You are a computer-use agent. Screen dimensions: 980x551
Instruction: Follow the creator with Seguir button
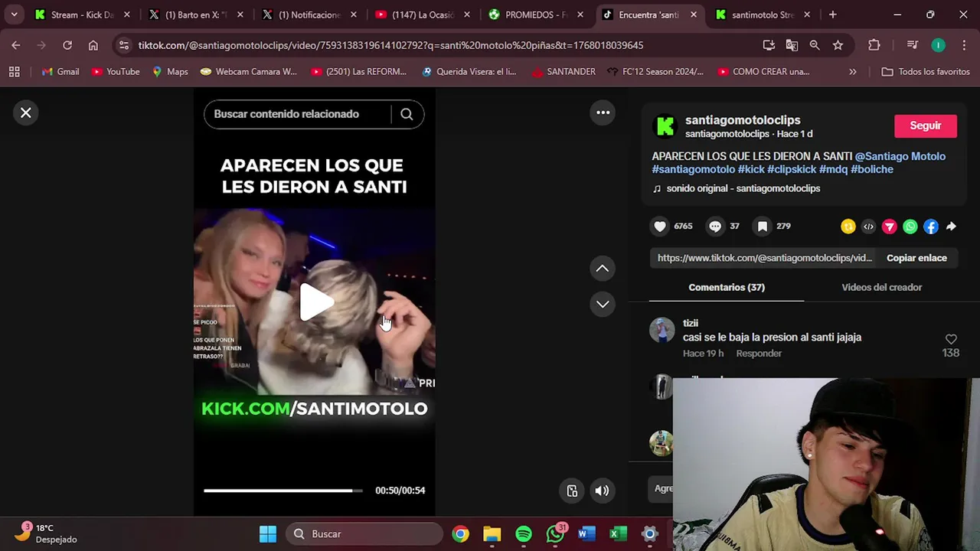click(926, 126)
